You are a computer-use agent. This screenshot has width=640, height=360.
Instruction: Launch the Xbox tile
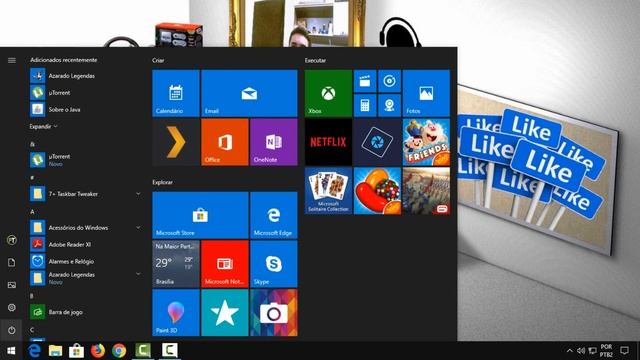click(x=328, y=93)
